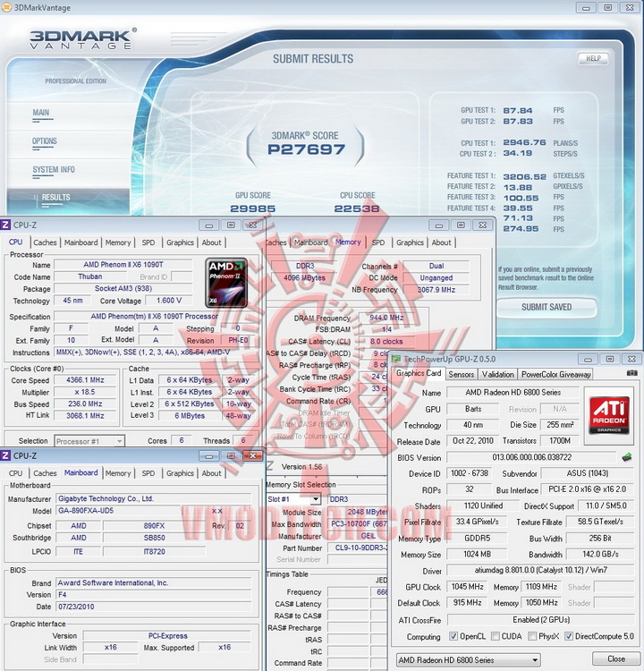Open the PowerColor Giveaway tab

pyautogui.click(x=555, y=375)
